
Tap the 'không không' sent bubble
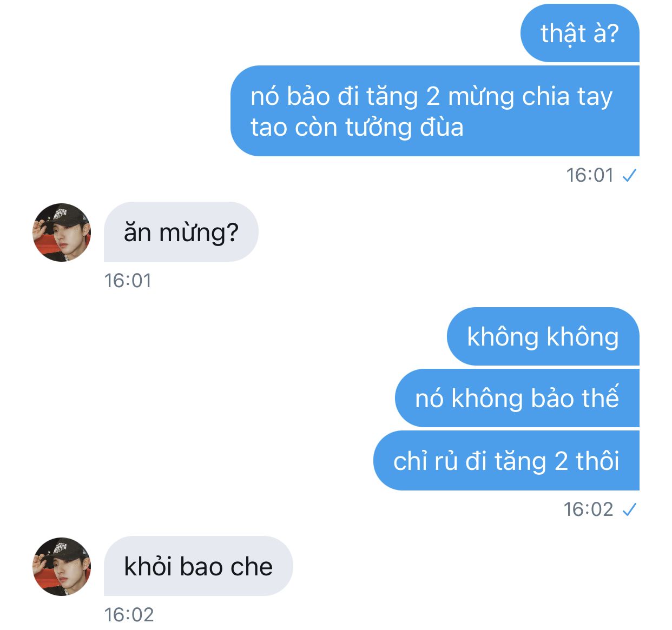point(543,336)
